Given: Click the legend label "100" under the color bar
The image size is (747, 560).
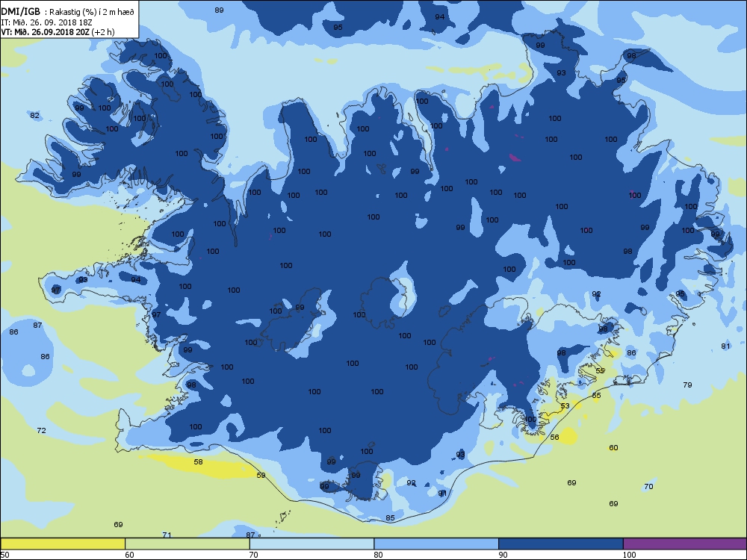Looking at the screenshot, I should coord(629,554).
